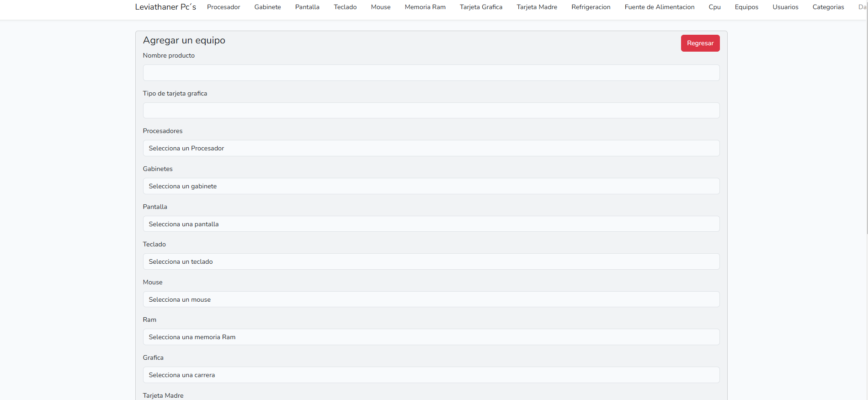Expand Selecciona una carrera dropdown under Grafica

431,375
